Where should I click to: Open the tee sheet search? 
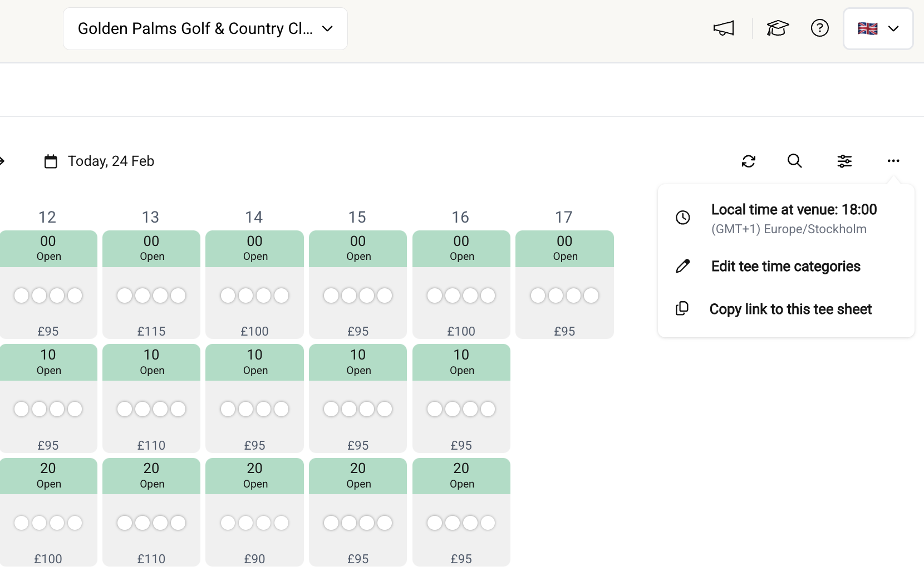point(794,161)
